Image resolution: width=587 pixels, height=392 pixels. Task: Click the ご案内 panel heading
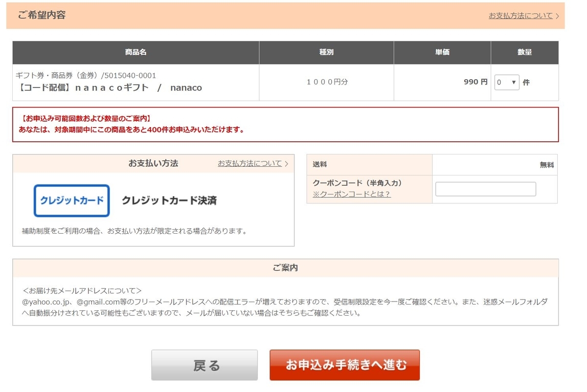(285, 268)
